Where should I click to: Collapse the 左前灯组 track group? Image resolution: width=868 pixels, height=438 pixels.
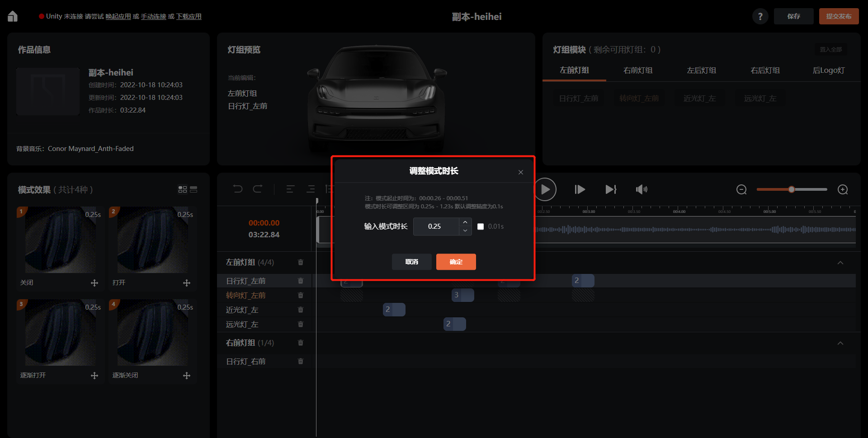pos(840,263)
